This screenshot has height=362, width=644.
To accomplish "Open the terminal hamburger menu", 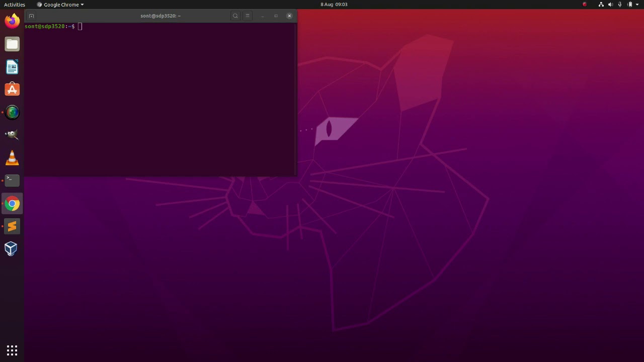I will coord(247,16).
